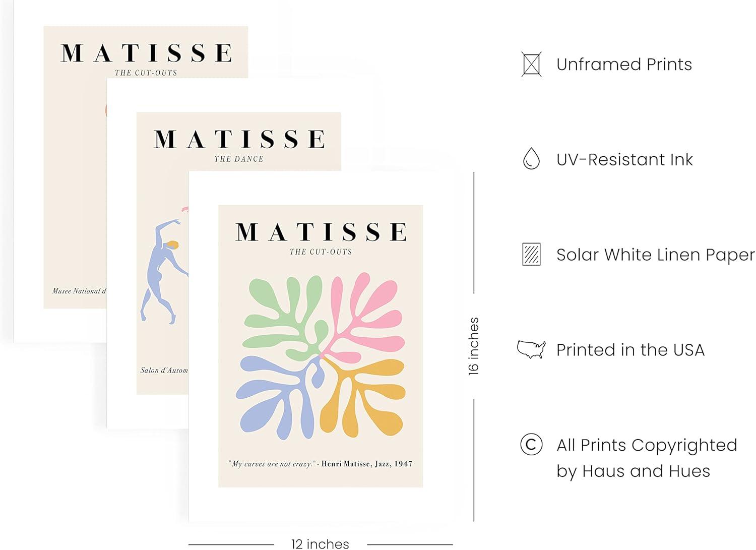Click the UV-Resistant Ink droplet icon
The height and width of the screenshot is (550, 756).
point(531,159)
